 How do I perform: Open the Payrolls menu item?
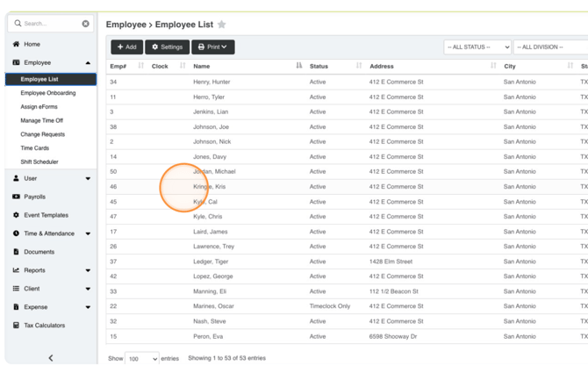pos(34,197)
